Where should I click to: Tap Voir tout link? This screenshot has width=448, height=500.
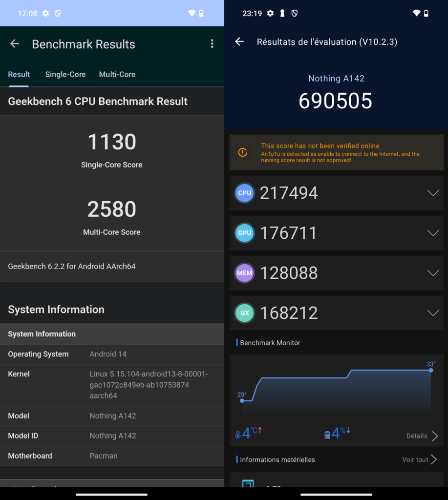tap(415, 459)
